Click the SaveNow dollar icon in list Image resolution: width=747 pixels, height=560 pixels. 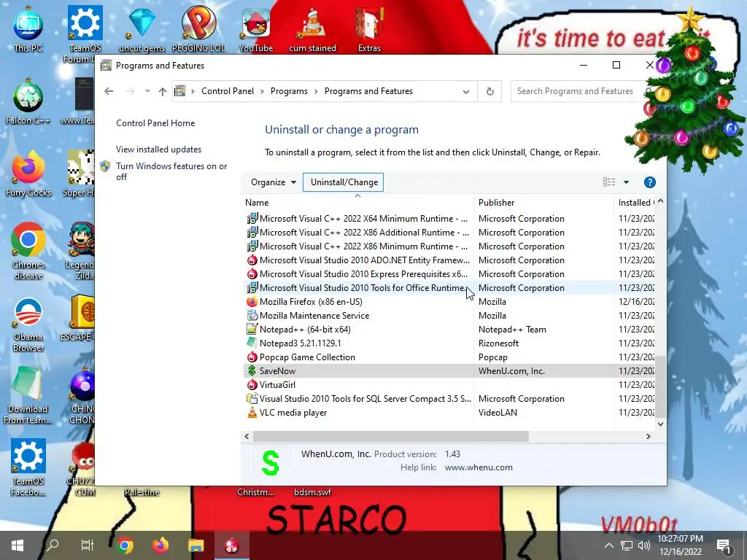252,371
